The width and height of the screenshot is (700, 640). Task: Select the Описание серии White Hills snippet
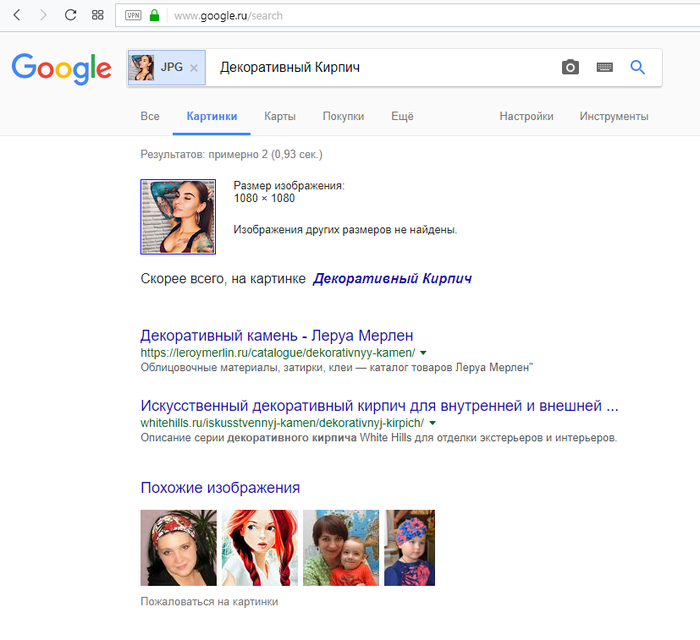(x=379, y=437)
